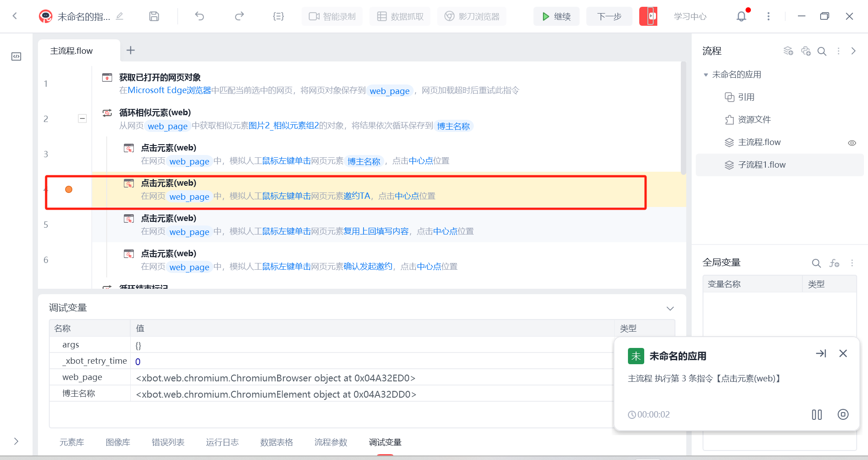Viewport: 868px width, 460px height.
Task: Click the 博主名称 variable in step 2
Action: click(453, 126)
